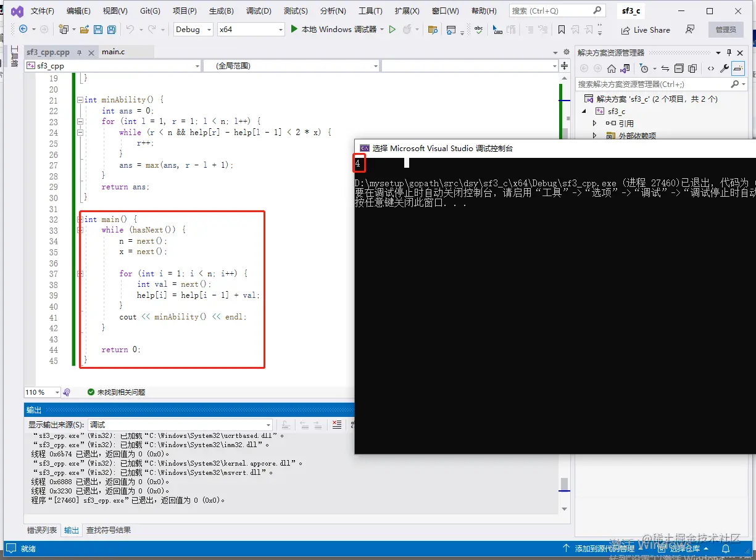Click the search box (Ctrl+Q)

[x=557, y=11]
